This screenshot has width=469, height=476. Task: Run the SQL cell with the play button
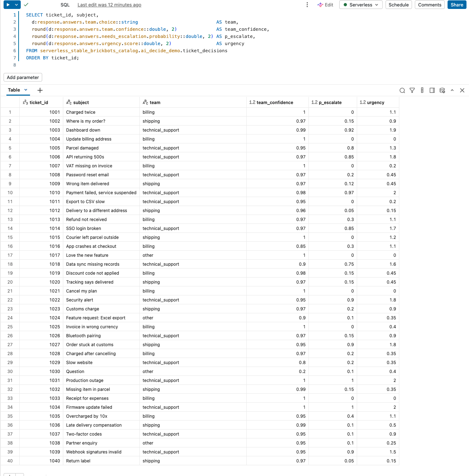point(8,5)
